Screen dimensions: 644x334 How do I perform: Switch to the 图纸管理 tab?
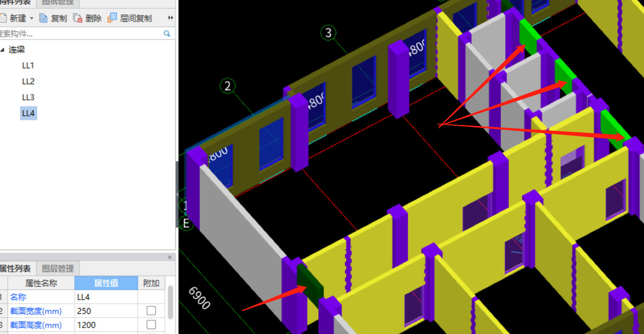pyautogui.click(x=58, y=3)
